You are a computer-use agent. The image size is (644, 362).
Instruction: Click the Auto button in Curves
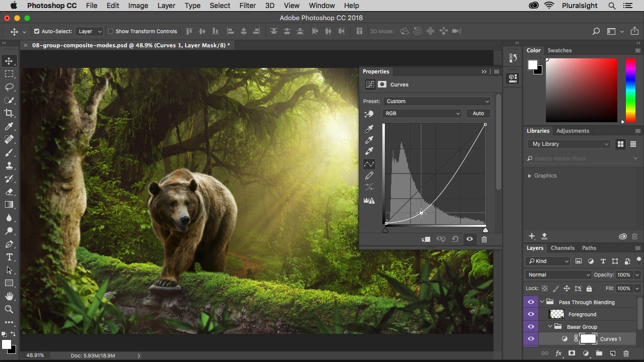click(x=477, y=113)
